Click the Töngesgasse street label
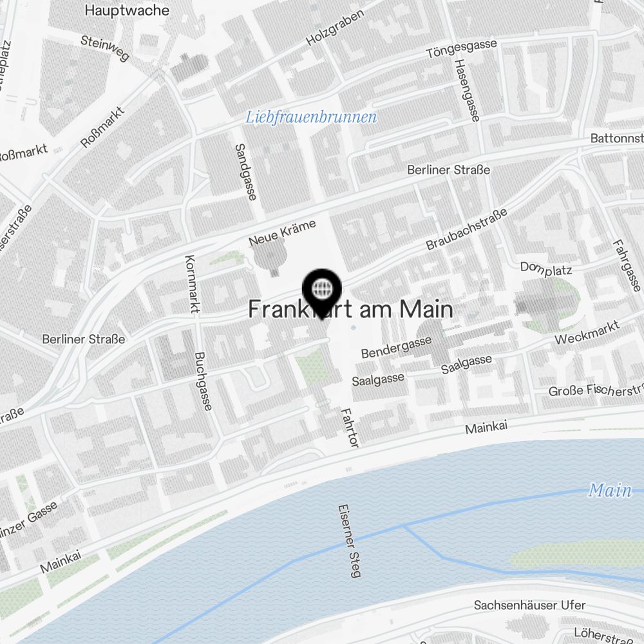The image size is (644, 644). coord(461,48)
